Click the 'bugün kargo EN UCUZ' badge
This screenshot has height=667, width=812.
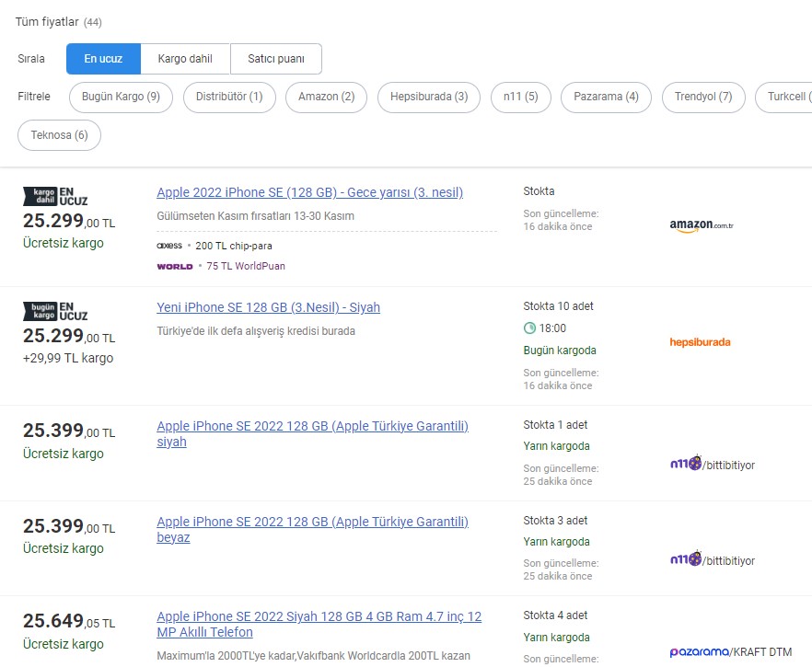(55, 312)
